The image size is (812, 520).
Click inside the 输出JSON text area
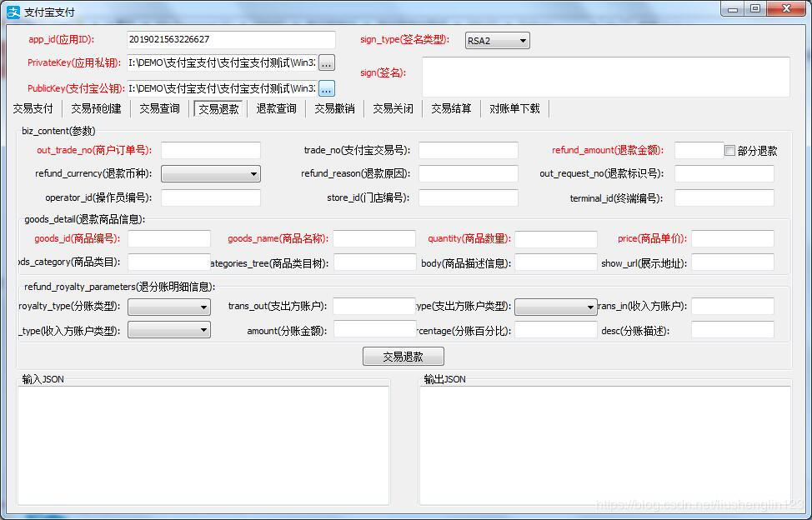point(605,445)
